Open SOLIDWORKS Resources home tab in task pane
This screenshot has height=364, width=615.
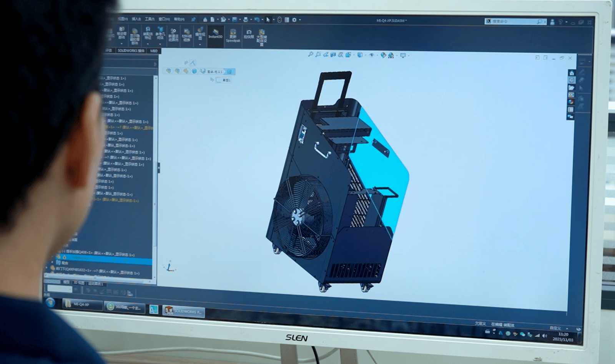[572, 73]
